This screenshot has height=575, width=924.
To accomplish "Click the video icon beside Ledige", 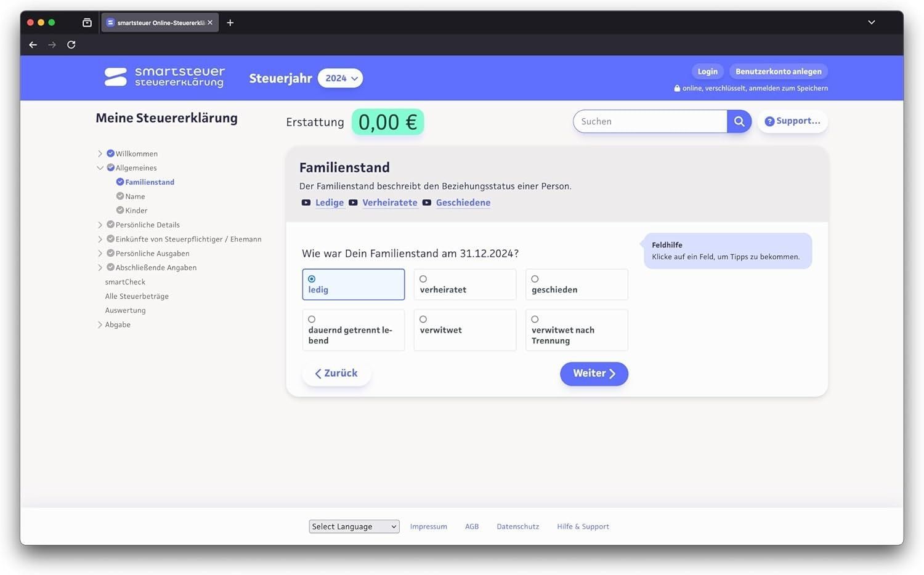I will click(x=306, y=203).
